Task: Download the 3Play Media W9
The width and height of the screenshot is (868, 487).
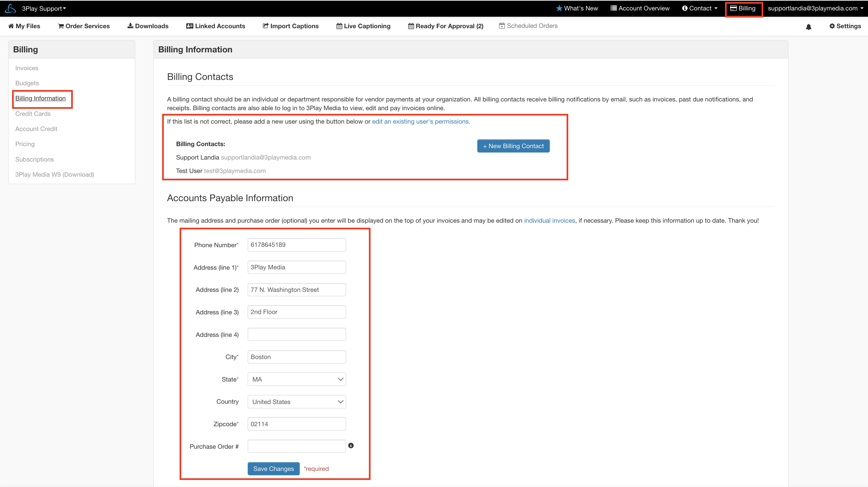Action: pos(55,175)
